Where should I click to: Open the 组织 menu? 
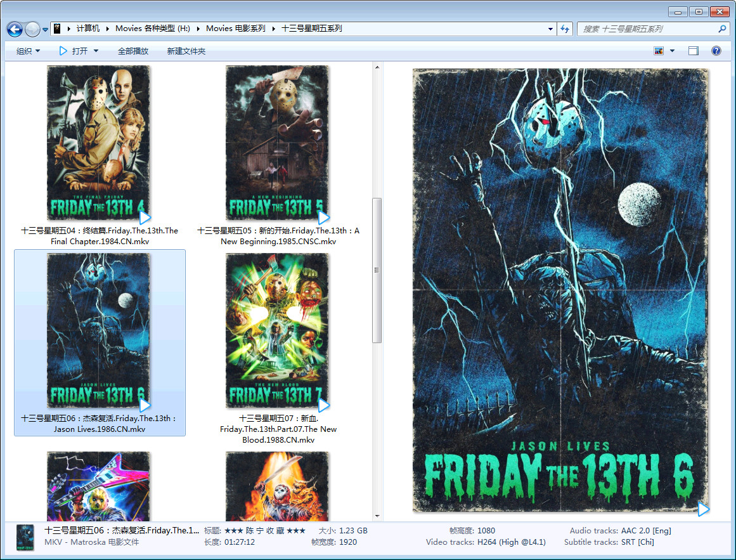28,51
